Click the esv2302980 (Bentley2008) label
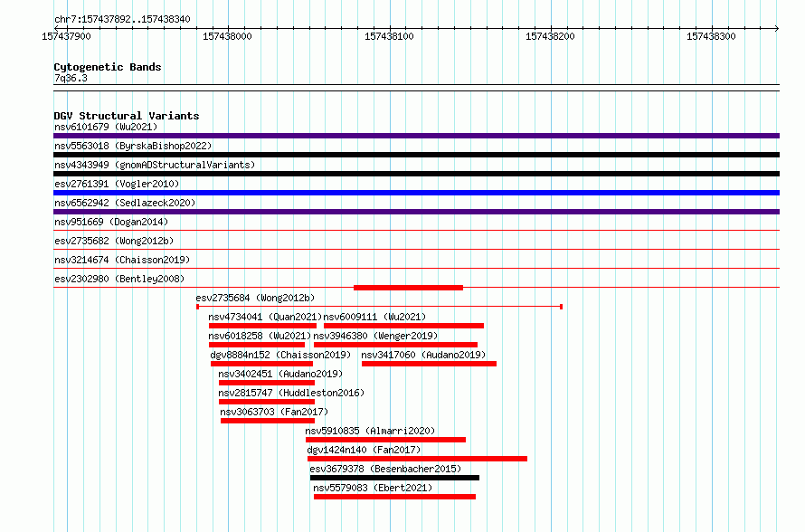The width and height of the screenshot is (805, 532). [119, 279]
